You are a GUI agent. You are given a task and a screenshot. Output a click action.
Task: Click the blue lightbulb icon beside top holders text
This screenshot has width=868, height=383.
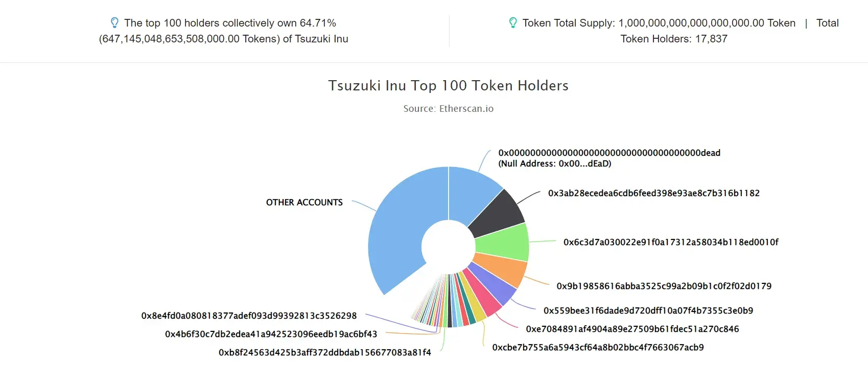click(x=115, y=23)
